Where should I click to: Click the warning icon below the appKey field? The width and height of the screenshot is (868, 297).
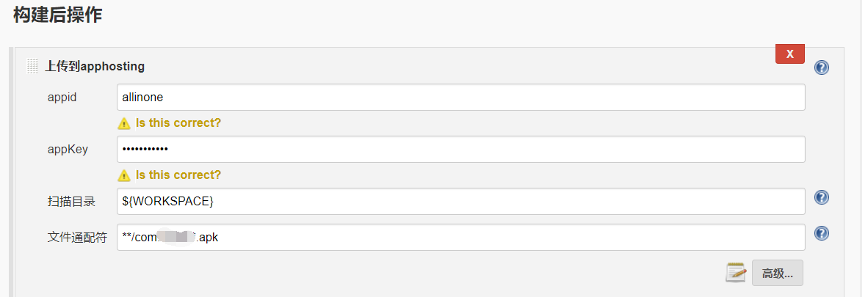124,175
